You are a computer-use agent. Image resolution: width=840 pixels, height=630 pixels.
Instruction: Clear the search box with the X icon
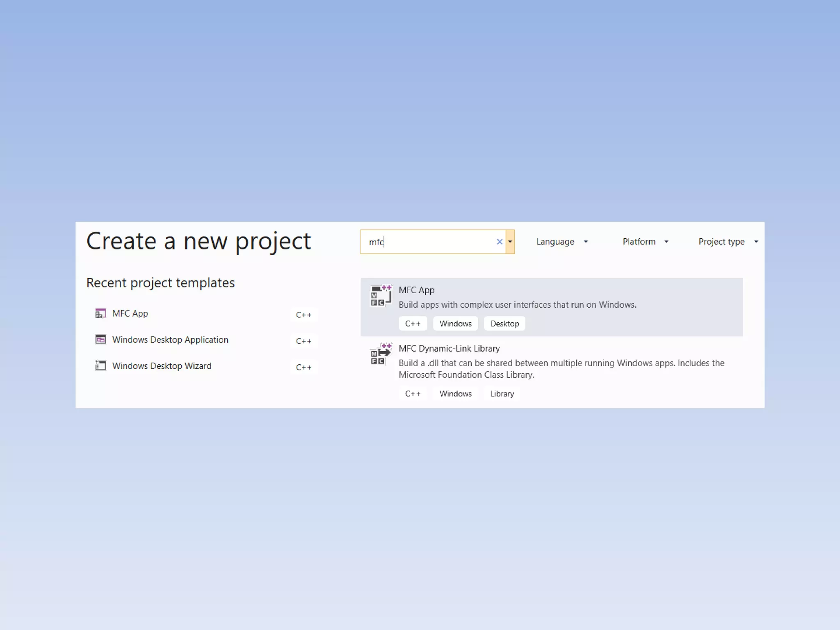499,242
